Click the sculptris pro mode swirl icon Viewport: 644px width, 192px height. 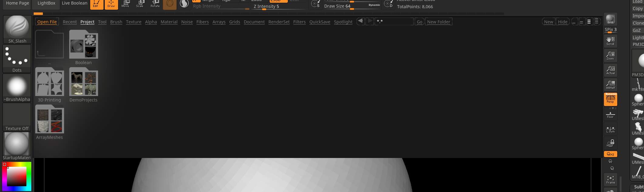coord(184,4)
